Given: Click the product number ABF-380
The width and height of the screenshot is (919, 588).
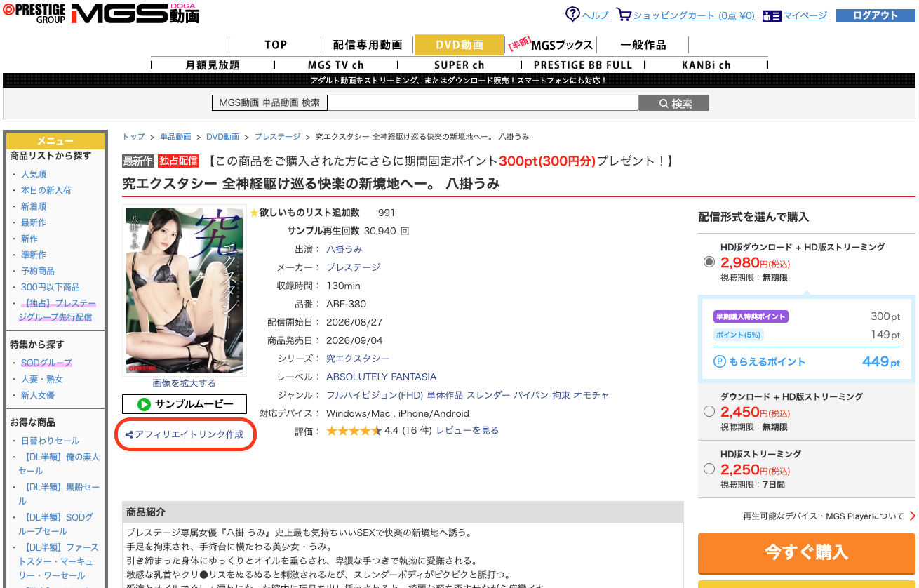Looking at the screenshot, I should pos(347,304).
